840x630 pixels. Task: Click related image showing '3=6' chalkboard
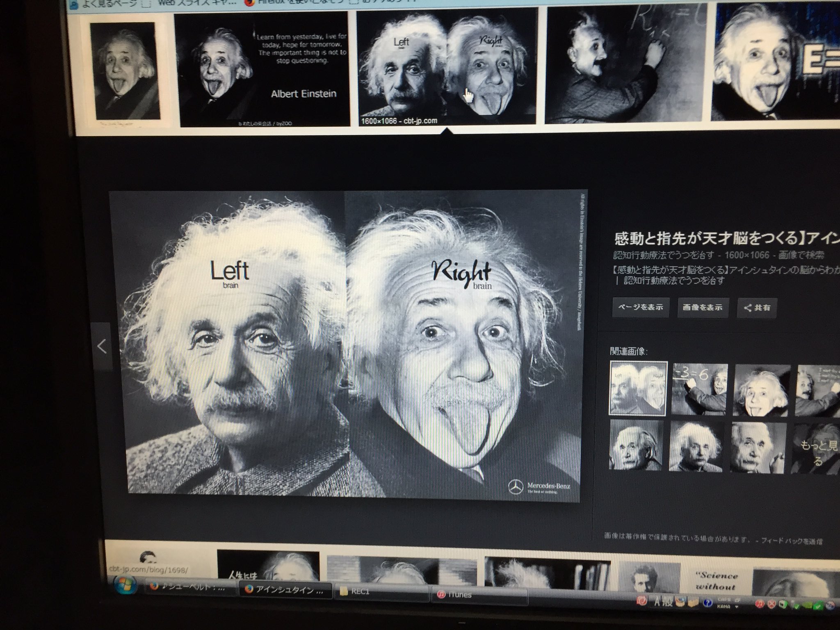(699, 389)
